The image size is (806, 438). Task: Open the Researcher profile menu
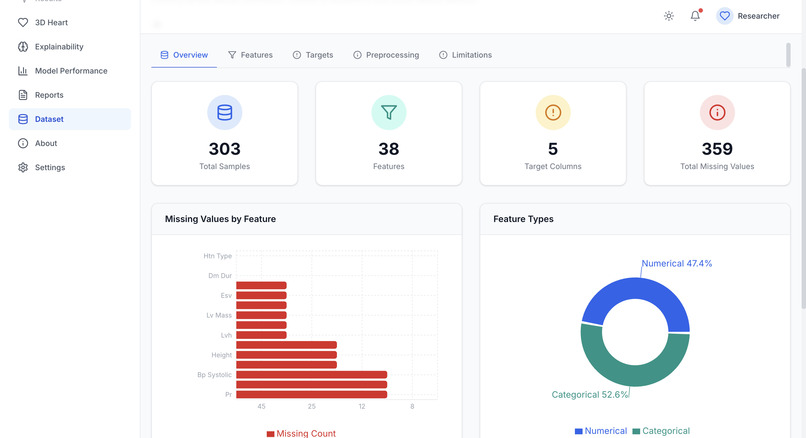(x=748, y=16)
